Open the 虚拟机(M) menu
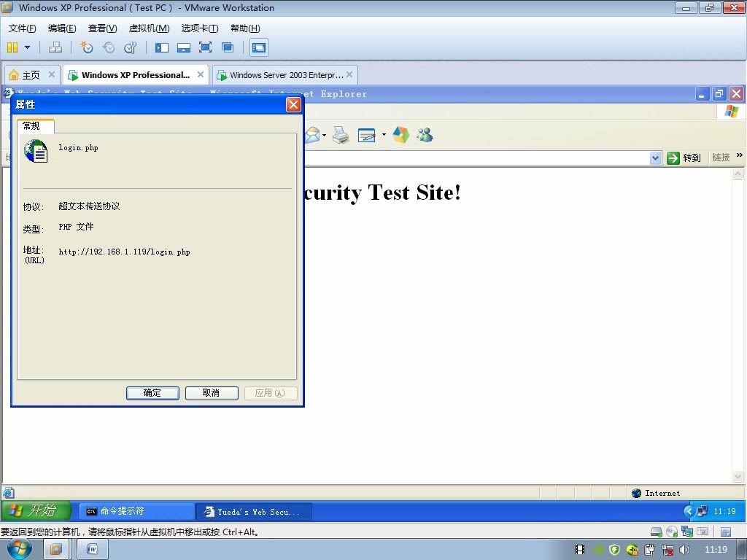 [x=149, y=28]
